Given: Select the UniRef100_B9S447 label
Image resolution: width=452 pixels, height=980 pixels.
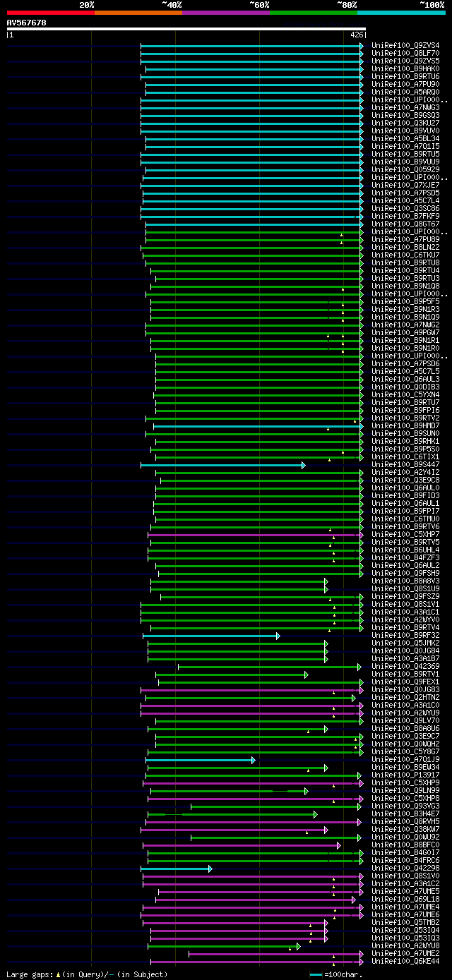Looking at the screenshot, I should pyautogui.click(x=406, y=464).
